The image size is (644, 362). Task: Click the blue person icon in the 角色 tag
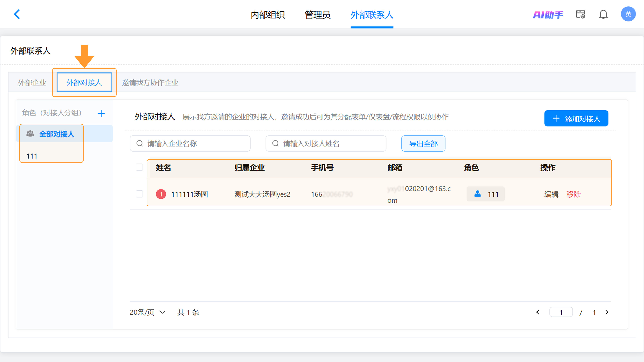tap(477, 194)
